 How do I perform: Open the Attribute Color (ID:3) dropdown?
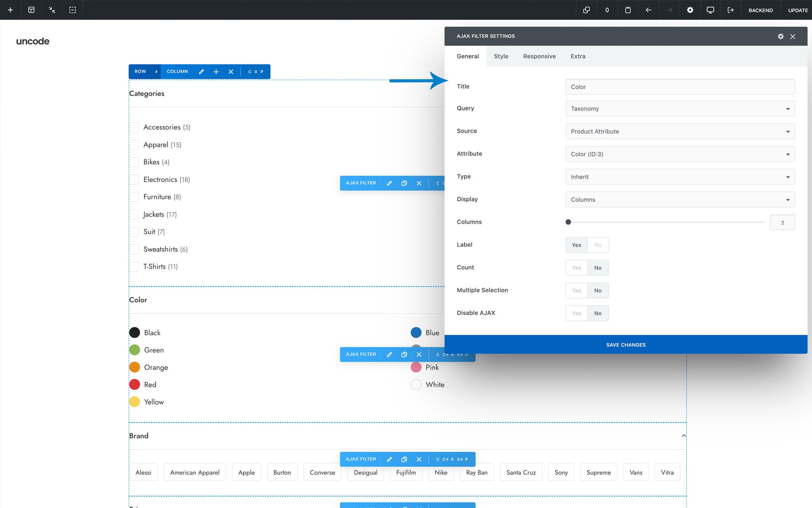[x=680, y=154]
